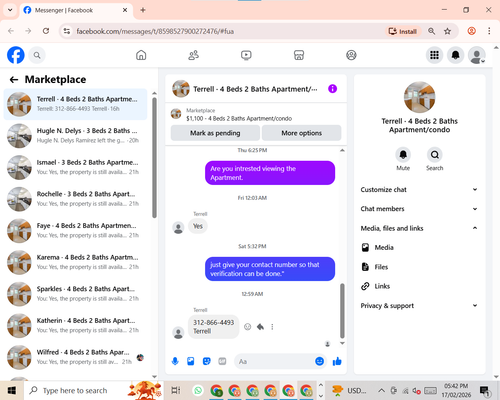Open the $1,100 listing link

(x=239, y=119)
